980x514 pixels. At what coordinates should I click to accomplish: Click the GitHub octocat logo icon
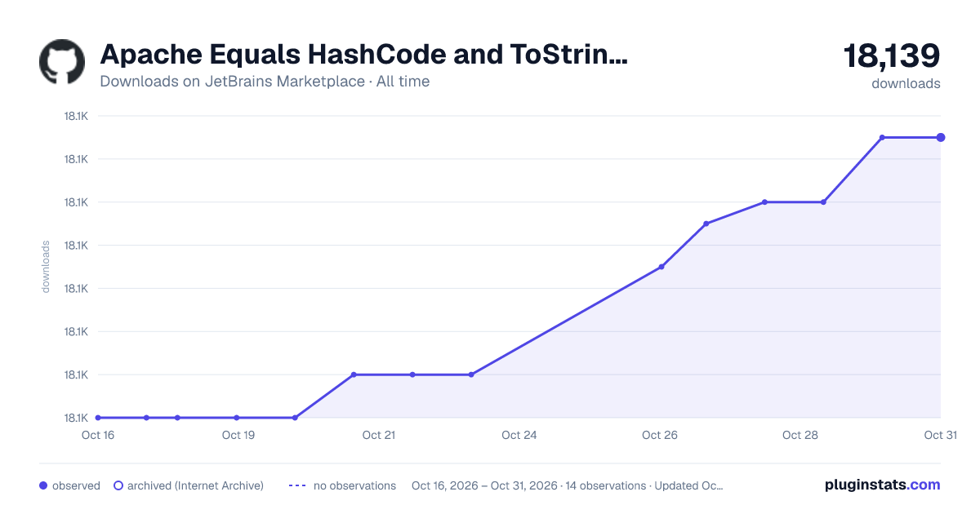pos(62,62)
